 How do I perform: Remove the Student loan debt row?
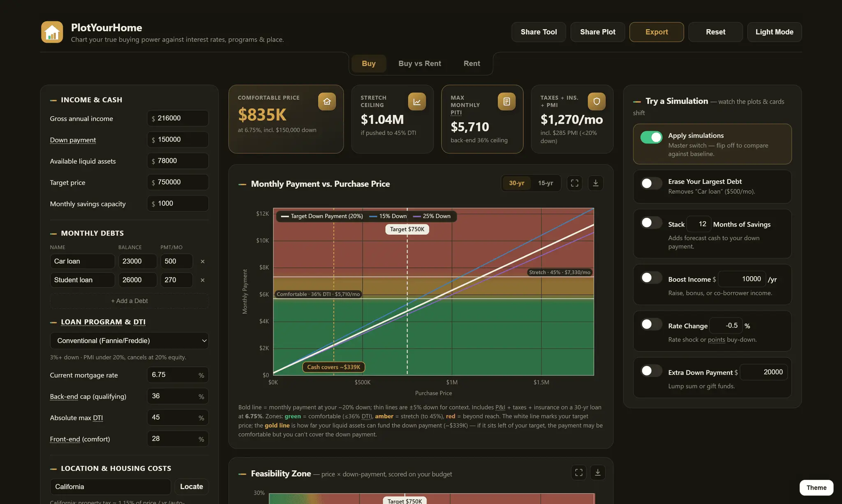click(x=202, y=280)
